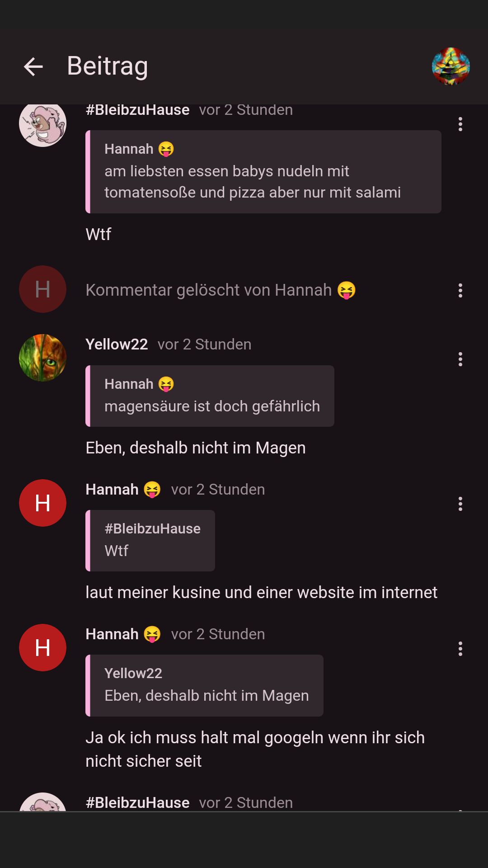View Yellow22's cat eye avatar
The image size is (488, 868).
point(42,358)
